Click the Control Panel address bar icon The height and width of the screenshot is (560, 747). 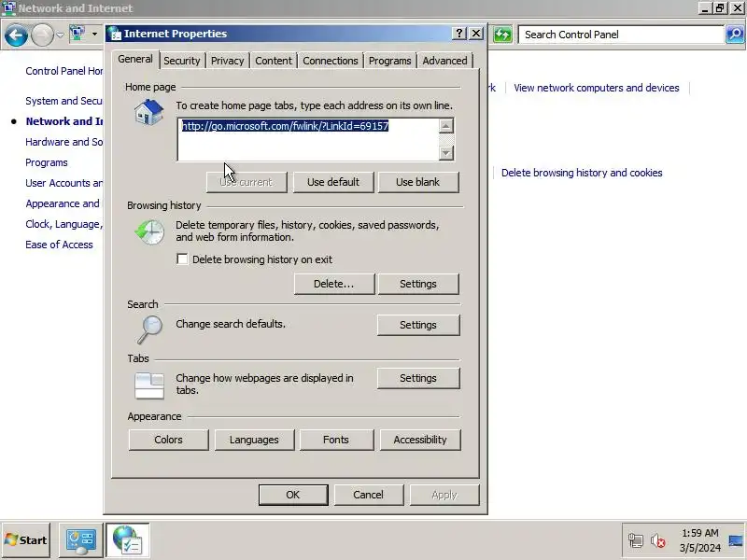[78, 34]
